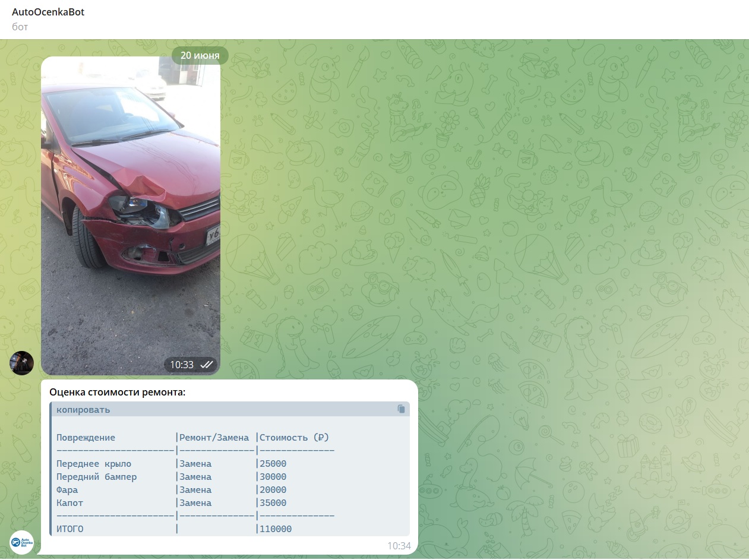Image resolution: width=749 pixels, height=560 pixels.
Task: Click the "Переднее крыло" row label
Action: click(94, 464)
